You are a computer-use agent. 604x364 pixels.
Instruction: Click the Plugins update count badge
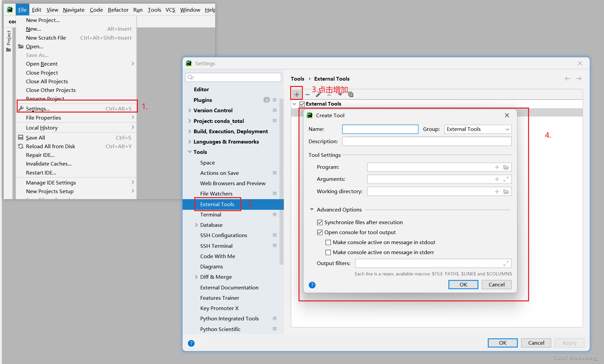[x=267, y=100]
